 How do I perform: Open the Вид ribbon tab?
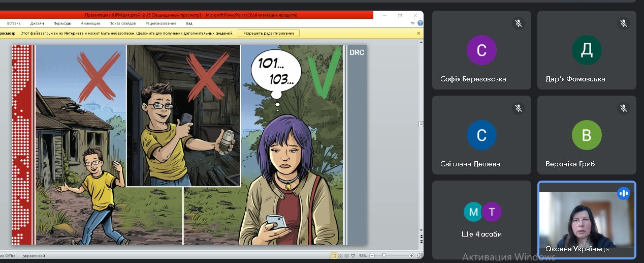189,23
